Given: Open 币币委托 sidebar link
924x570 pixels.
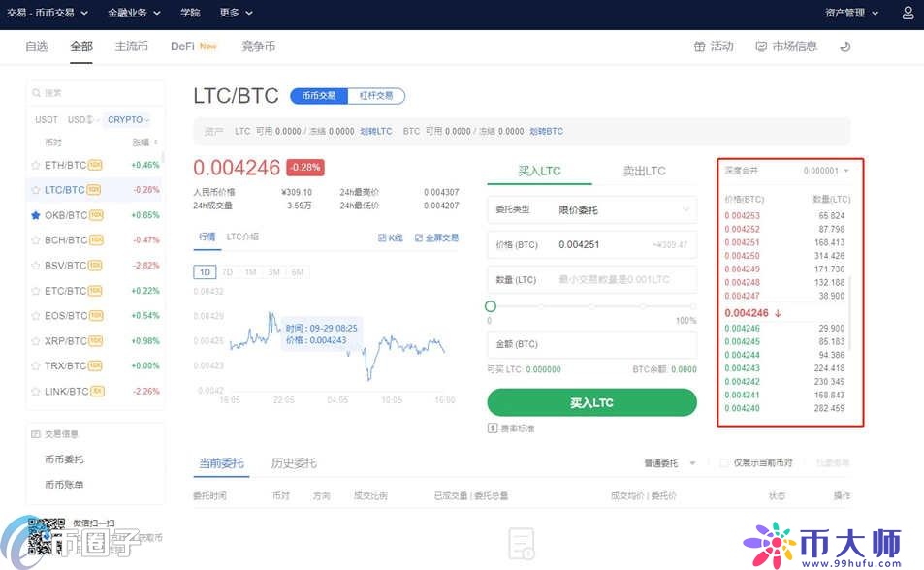Looking at the screenshot, I should 64,459.
